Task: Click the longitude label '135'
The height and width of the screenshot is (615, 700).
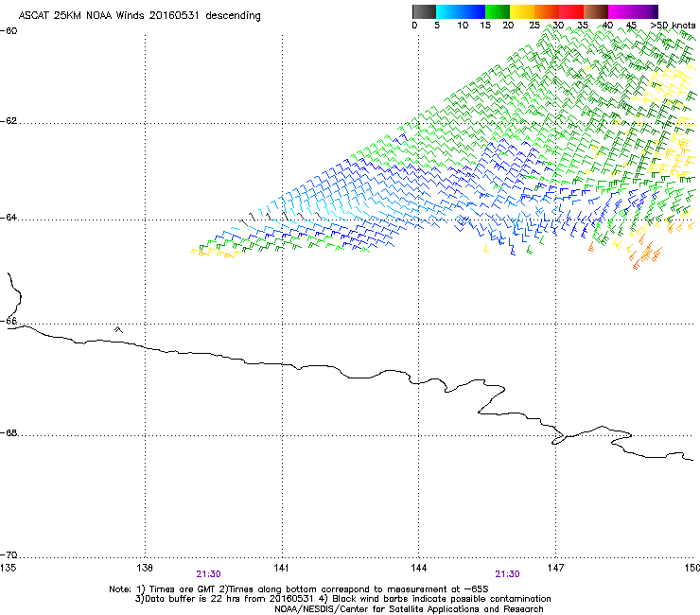Action: (8, 568)
